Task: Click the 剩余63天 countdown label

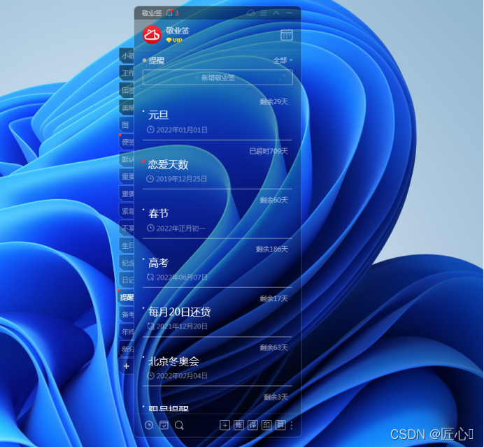Action: tap(273, 347)
